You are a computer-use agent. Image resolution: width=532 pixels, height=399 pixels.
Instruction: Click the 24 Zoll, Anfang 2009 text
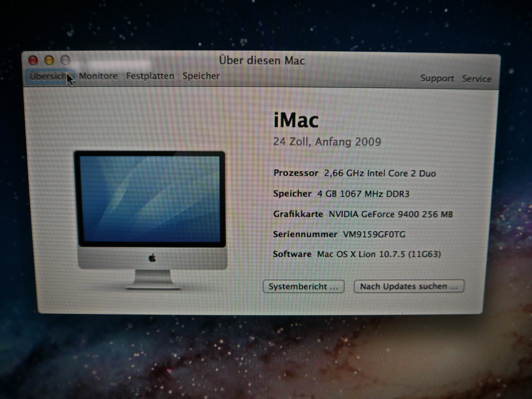[x=327, y=142]
